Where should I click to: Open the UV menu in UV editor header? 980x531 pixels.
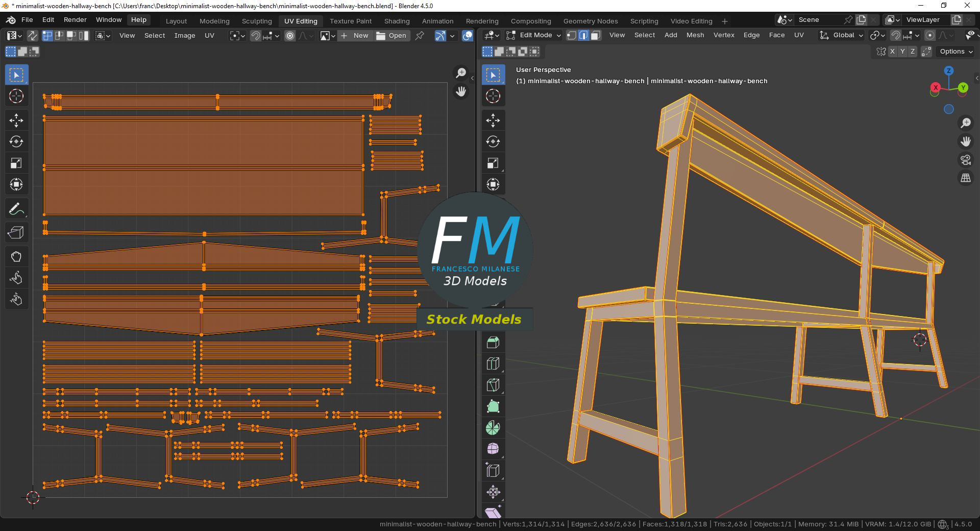click(x=209, y=36)
